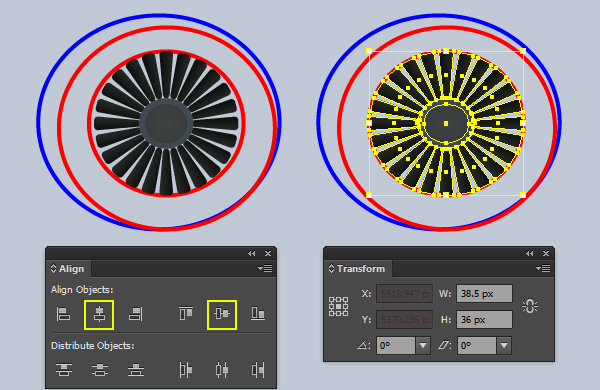Select the Transform panel tab
The image size is (600, 390).
pos(357,269)
